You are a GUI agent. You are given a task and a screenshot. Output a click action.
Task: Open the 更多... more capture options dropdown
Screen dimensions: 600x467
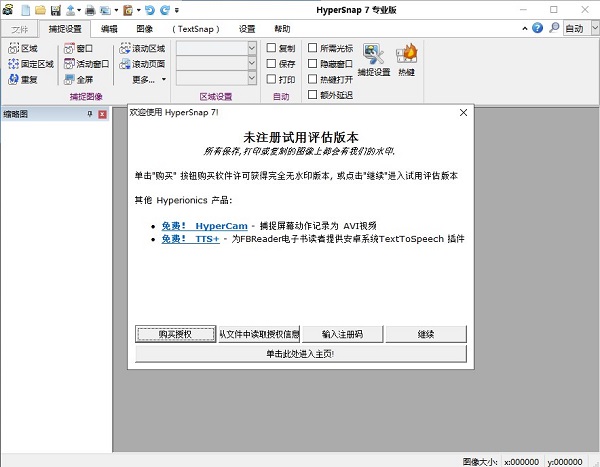(x=149, y=80)
